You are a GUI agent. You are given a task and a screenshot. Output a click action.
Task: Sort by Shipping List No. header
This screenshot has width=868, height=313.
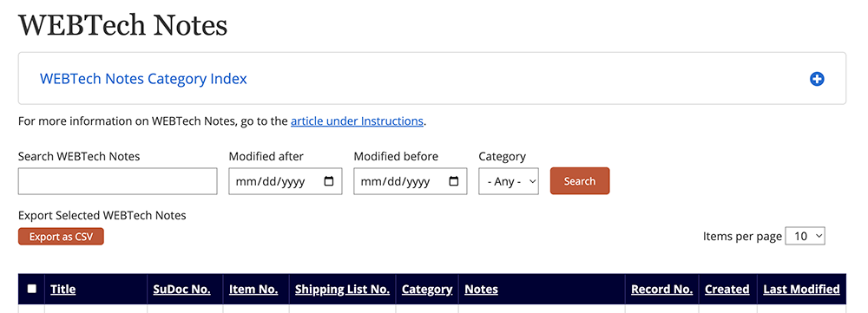pyautogui.click(x=343, y=290)
